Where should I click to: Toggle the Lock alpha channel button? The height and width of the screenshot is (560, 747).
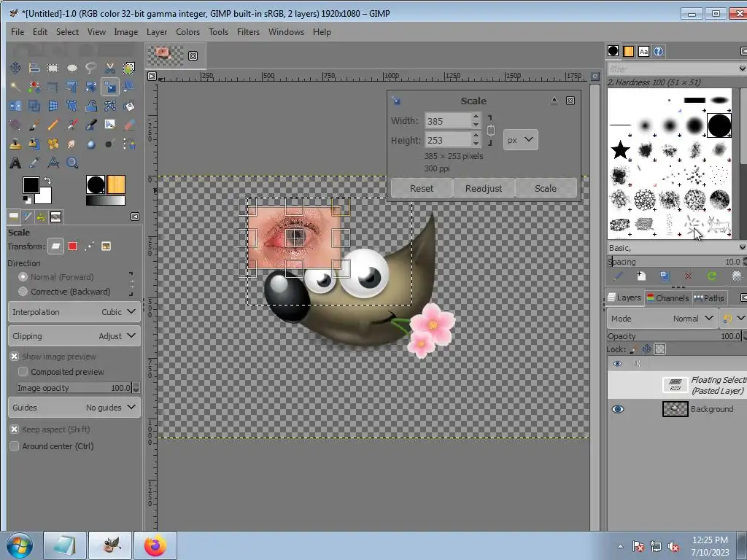point(659,349)
